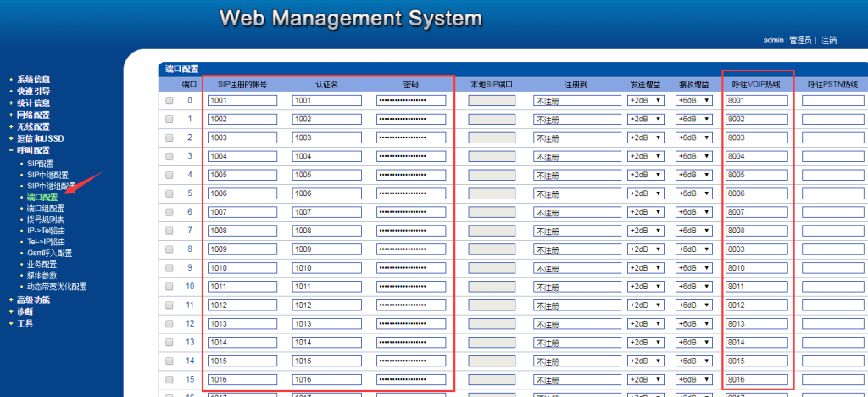Open the send gain dropdown for port 0

[645, 100]
